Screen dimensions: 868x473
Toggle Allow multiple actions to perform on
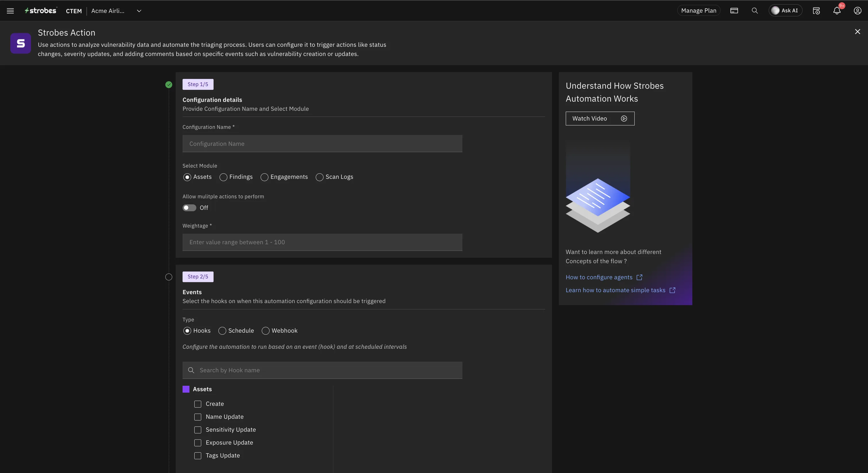(189, 208)
